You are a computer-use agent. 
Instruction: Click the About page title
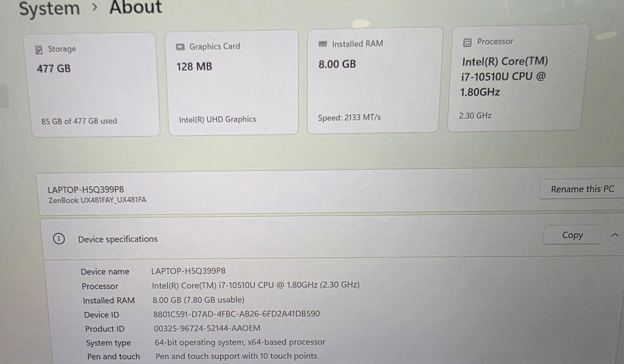136,7
